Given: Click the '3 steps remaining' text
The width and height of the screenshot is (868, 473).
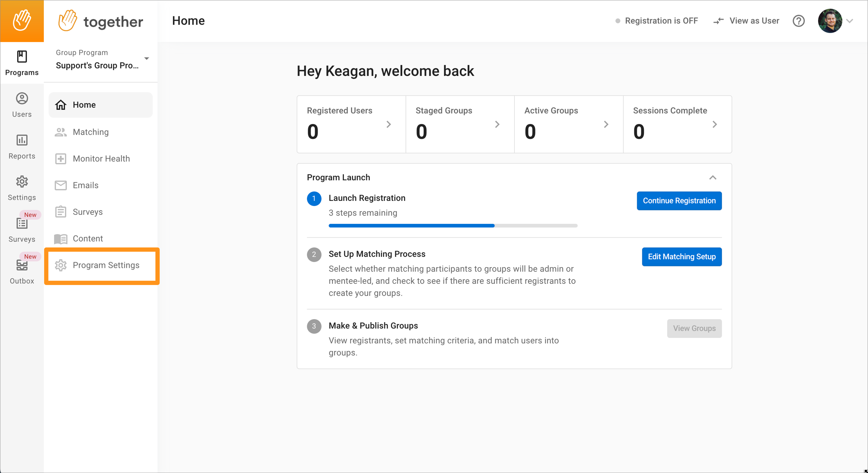Looking at the screenshot, I should pyautogui.click(x=363, y=213).
